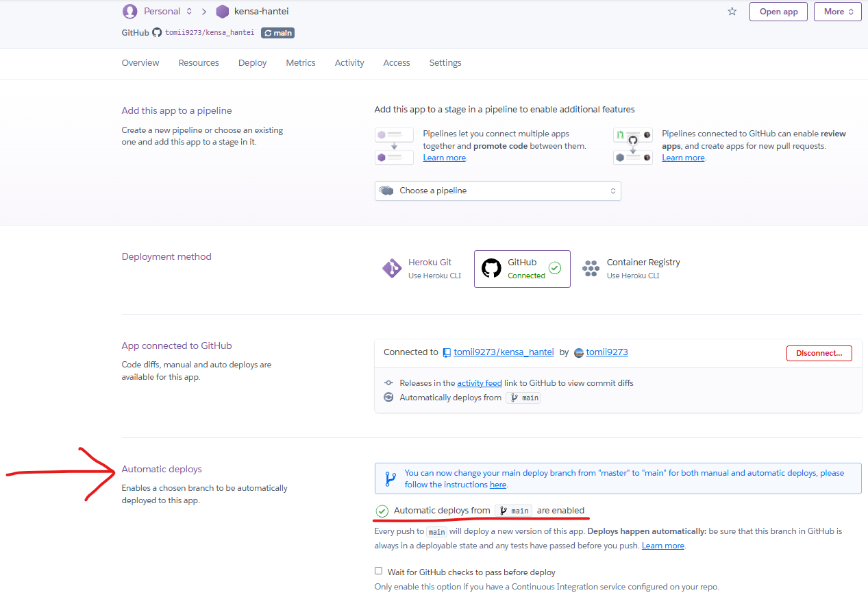Click the review apps pipeline illustration
The image size is (868, 595).
point(633,146)
